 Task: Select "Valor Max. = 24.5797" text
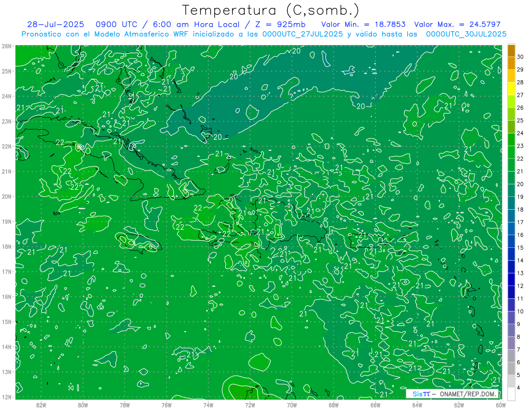coord(457,24)
